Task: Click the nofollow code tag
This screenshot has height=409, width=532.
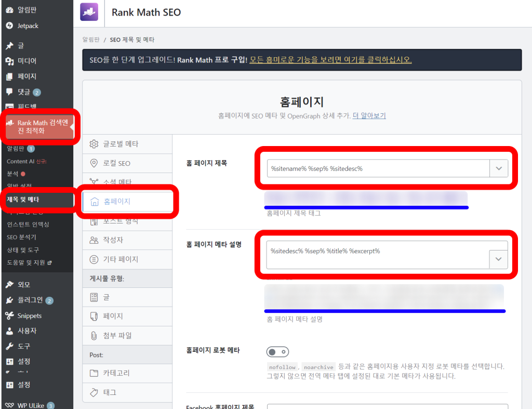Action: (282, 367)
